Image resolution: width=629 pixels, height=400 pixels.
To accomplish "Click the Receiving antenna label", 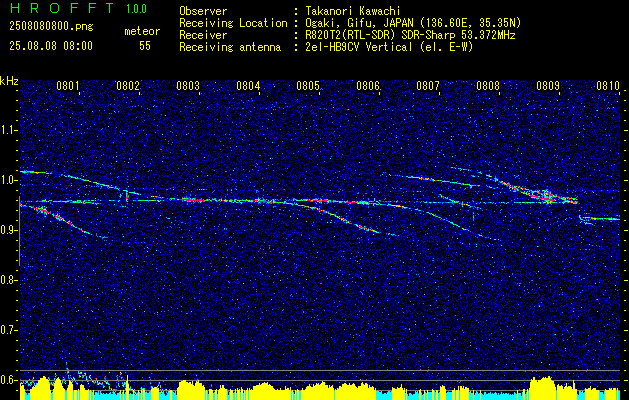I will [230, 47].
